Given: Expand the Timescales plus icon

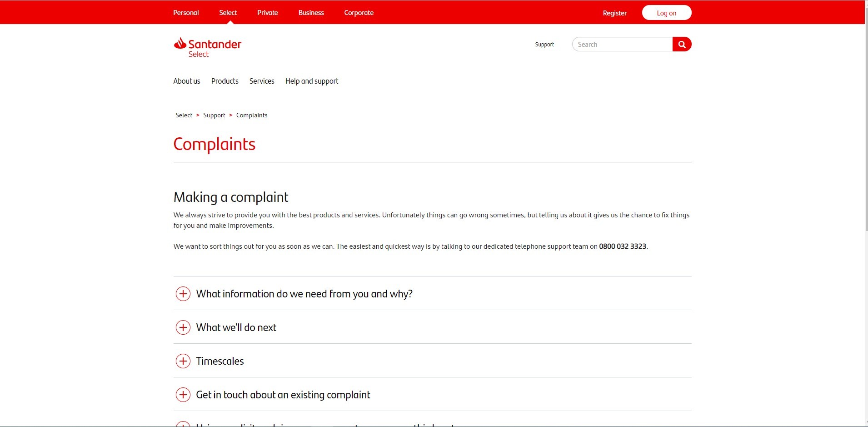Looking at the screenshot, I should 183,361.
